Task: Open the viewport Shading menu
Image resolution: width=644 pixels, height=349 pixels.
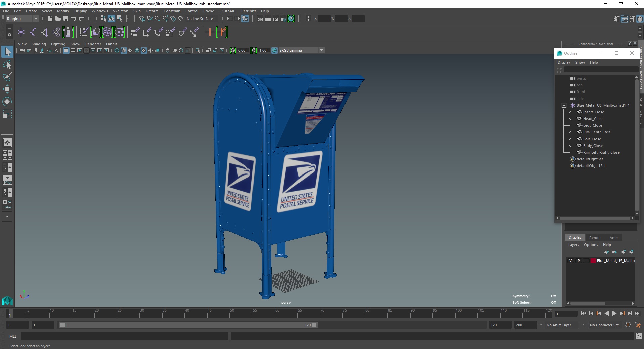Action: coord(39,44)
